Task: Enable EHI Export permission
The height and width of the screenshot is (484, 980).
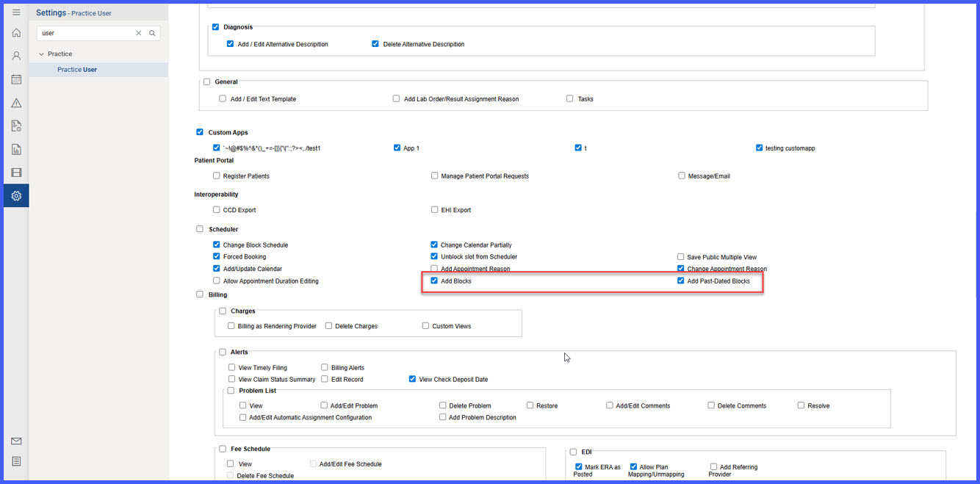Action: (434, 209)
